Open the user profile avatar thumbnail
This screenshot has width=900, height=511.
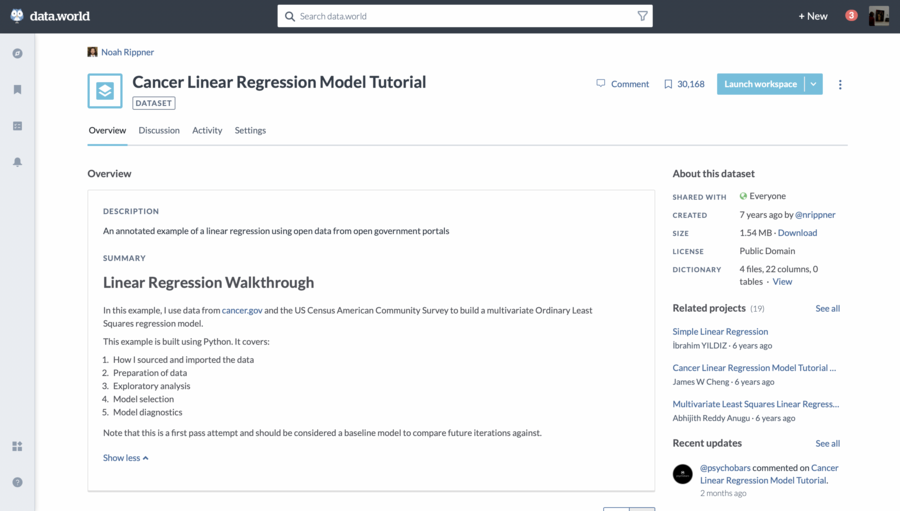[878, 16]
